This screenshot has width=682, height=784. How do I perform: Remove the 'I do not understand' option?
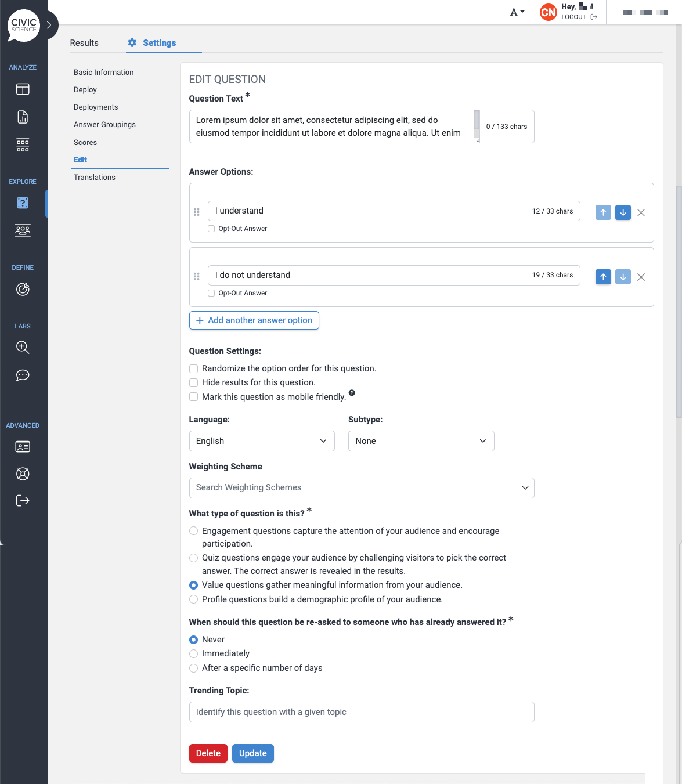point(641,277)
